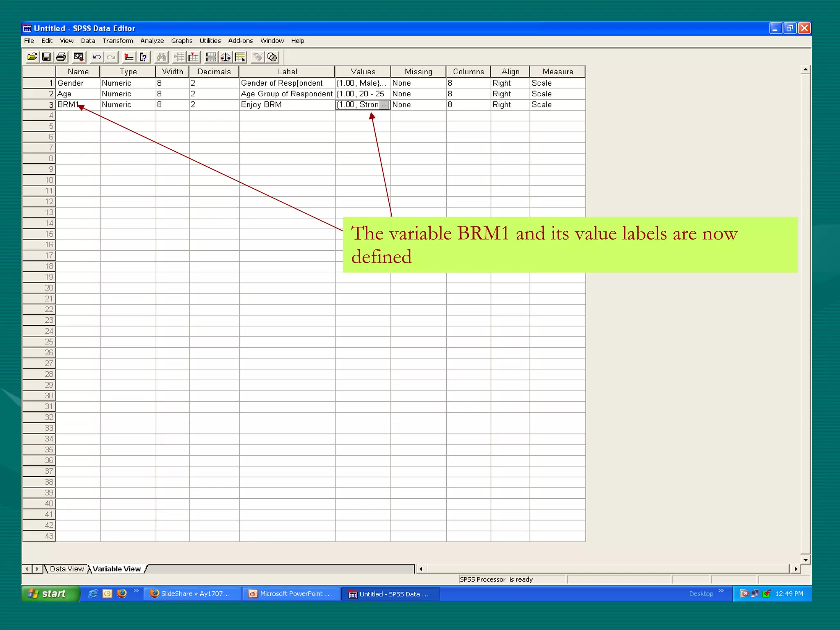
Task: Open the Edit menu
Action: (47, 41)
